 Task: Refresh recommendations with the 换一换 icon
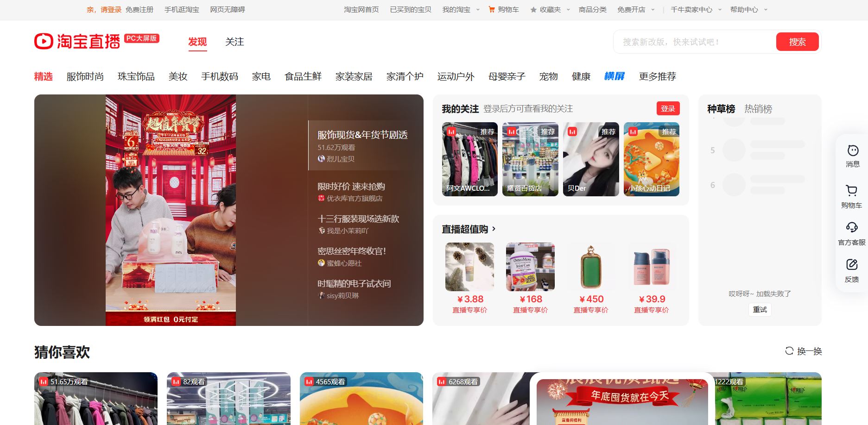(x=789, y=351)
